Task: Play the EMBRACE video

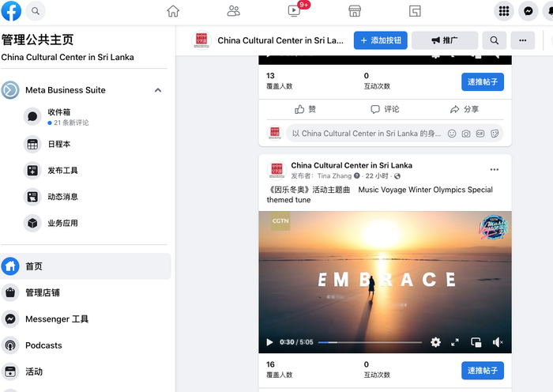Action: tap(270, 342)
